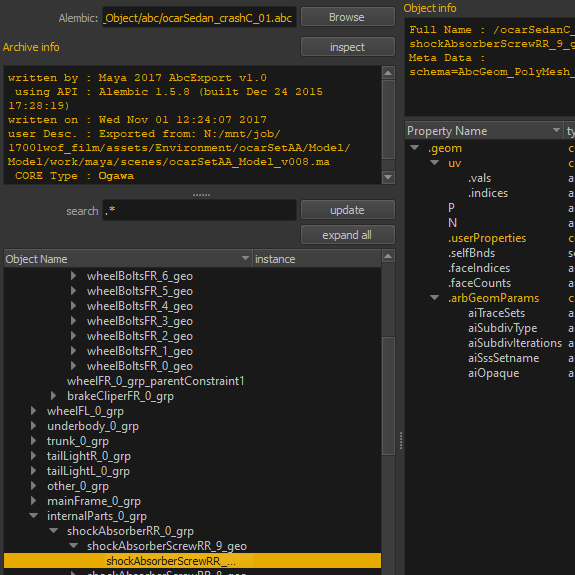Expand tailLightL_0_grp node
575x575 pixels.
(33, 471)
